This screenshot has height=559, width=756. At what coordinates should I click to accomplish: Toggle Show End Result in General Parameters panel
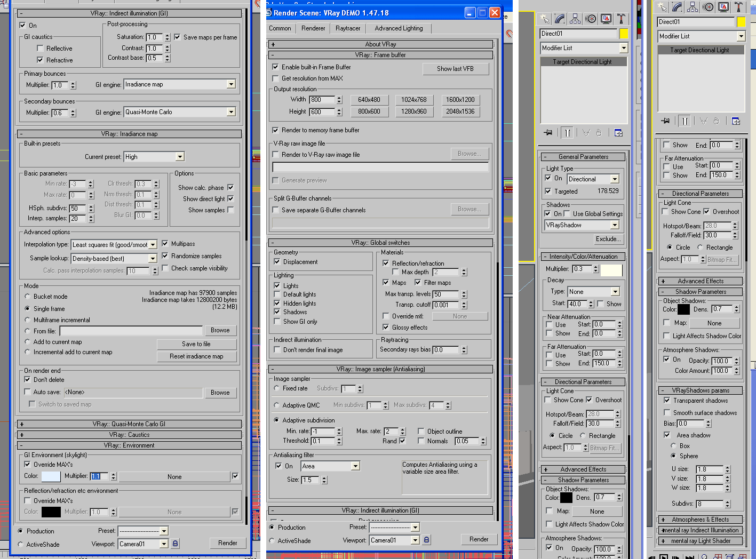[x=567, y=133]
